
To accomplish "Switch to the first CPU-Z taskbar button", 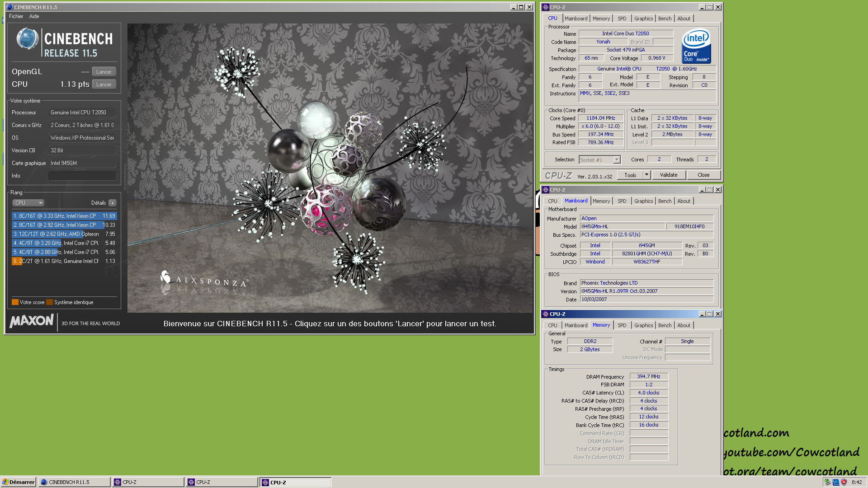I will tap(148, 482).
